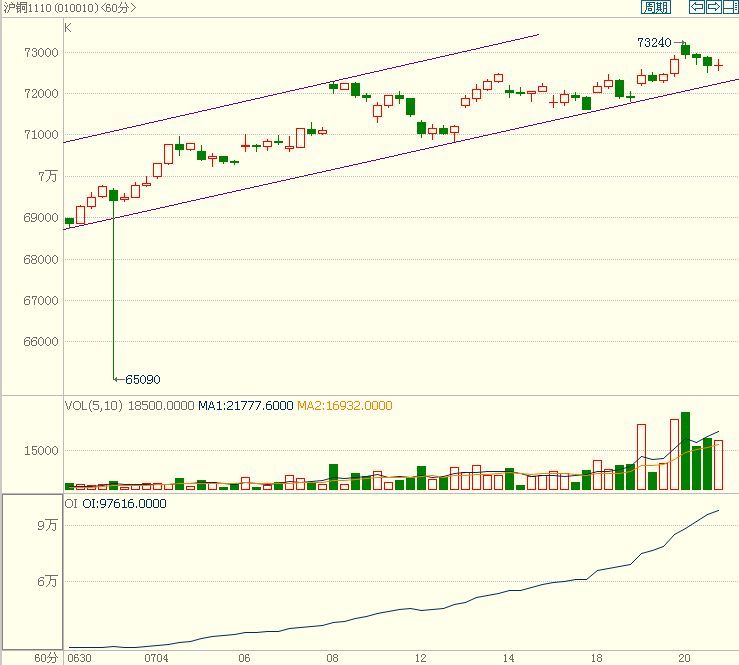
Task: Click the 06 date marker
Action: click(x=244, y=658)
